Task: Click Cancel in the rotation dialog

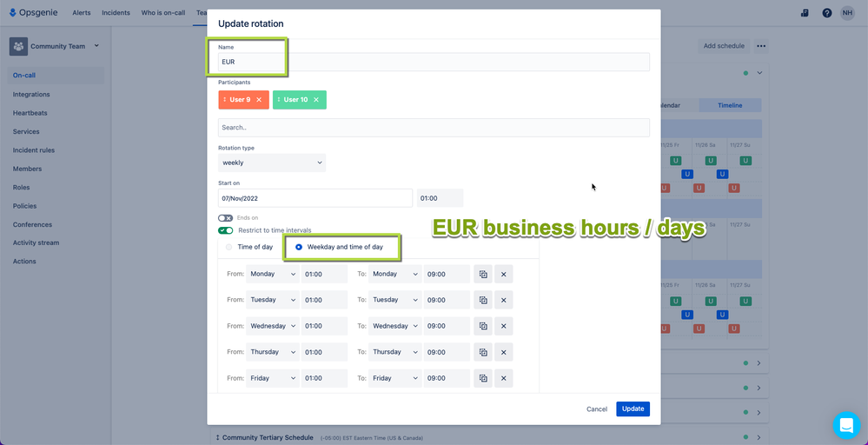Action: tap(597, 409)
